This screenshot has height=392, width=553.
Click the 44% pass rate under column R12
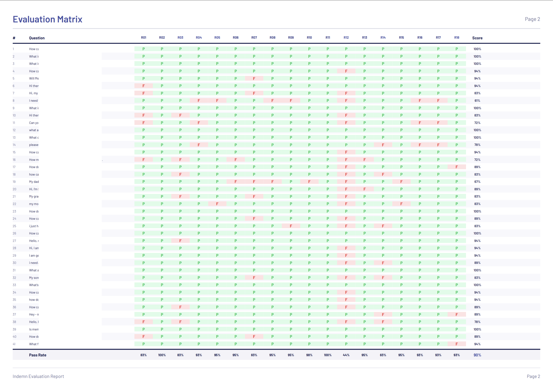(346, 355)
